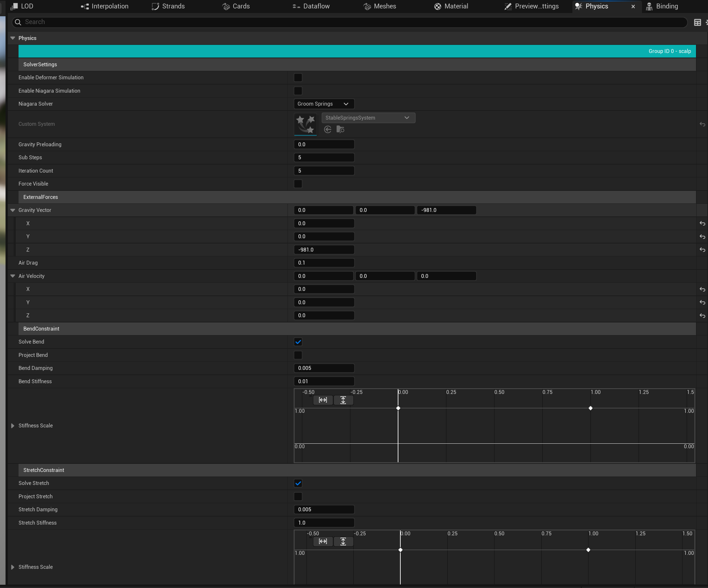The image size is (708, 588).
Task: Reset Gravity Vector Y to default
Action: coord(702,237)
